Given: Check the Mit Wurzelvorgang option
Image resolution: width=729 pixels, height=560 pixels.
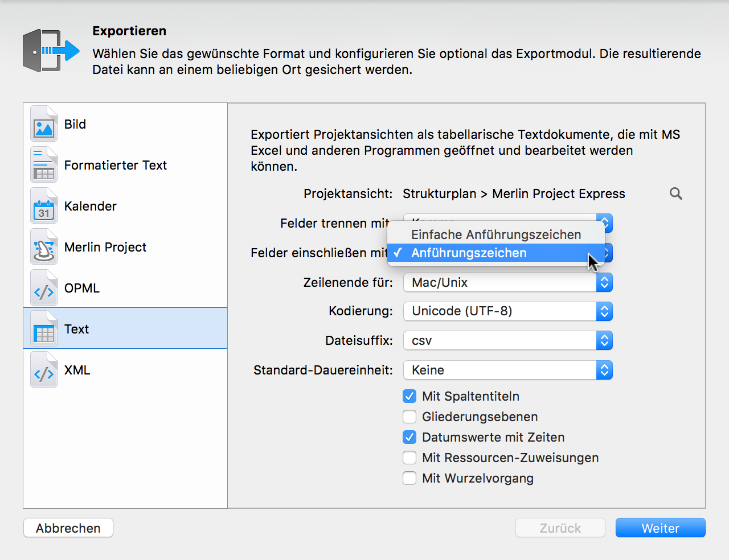Looking at the screenshot, I should (409, 478).
